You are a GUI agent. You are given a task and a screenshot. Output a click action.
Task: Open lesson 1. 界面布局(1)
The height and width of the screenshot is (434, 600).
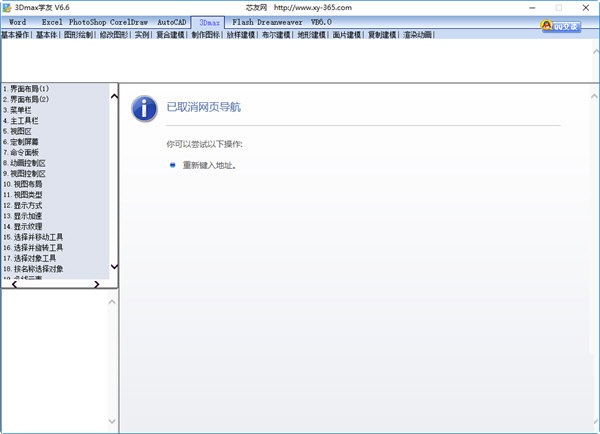(x=26, y=89)
